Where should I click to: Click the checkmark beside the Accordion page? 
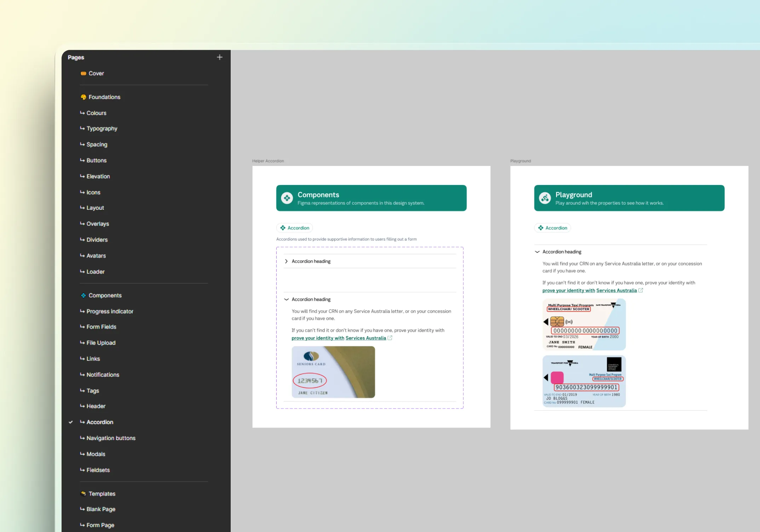tap(71, 422)
